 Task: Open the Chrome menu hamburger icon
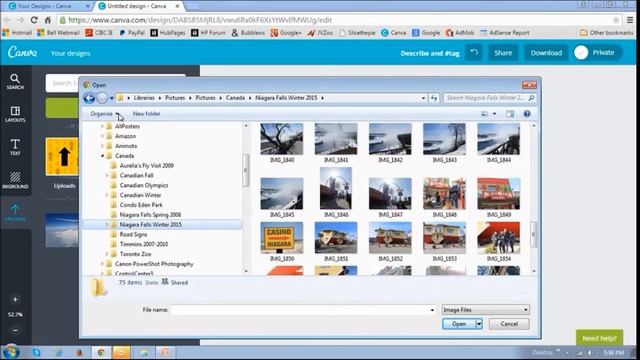point(631,20)
